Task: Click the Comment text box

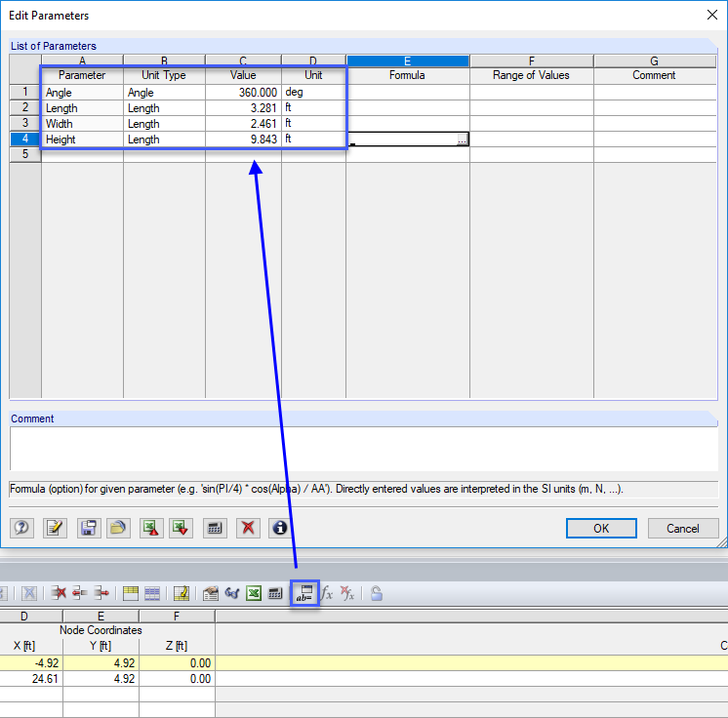Action: (364, 449)
